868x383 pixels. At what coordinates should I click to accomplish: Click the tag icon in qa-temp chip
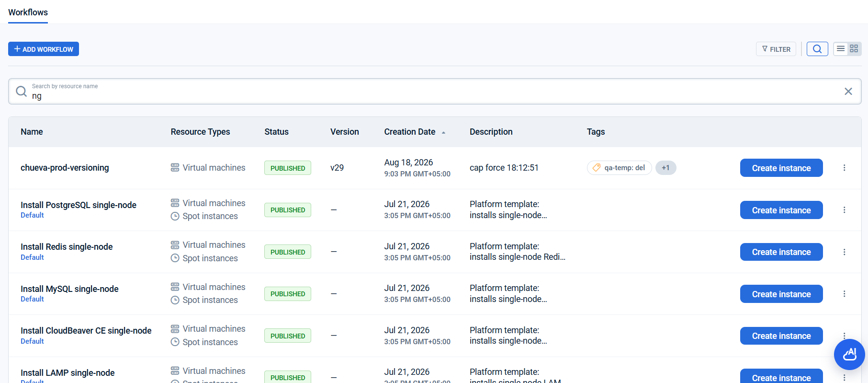[597, 168]
